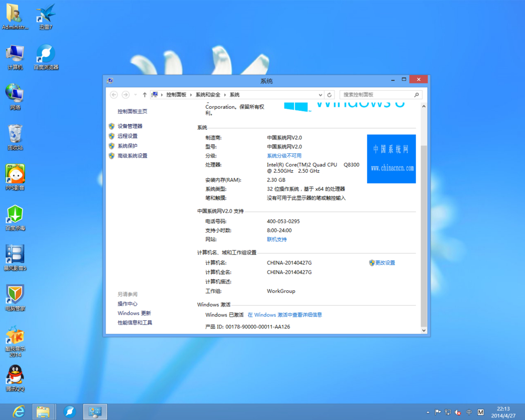This screenshot has height=420, width=525.
Task: Click the vertical scrollbar thumb
Action: (x=424, y=236)
